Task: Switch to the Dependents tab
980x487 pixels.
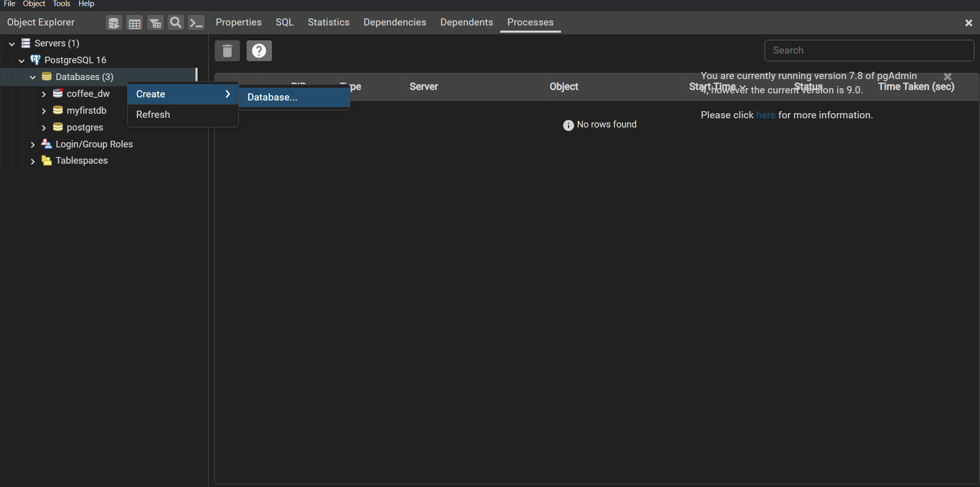Action: click(467, 22)
